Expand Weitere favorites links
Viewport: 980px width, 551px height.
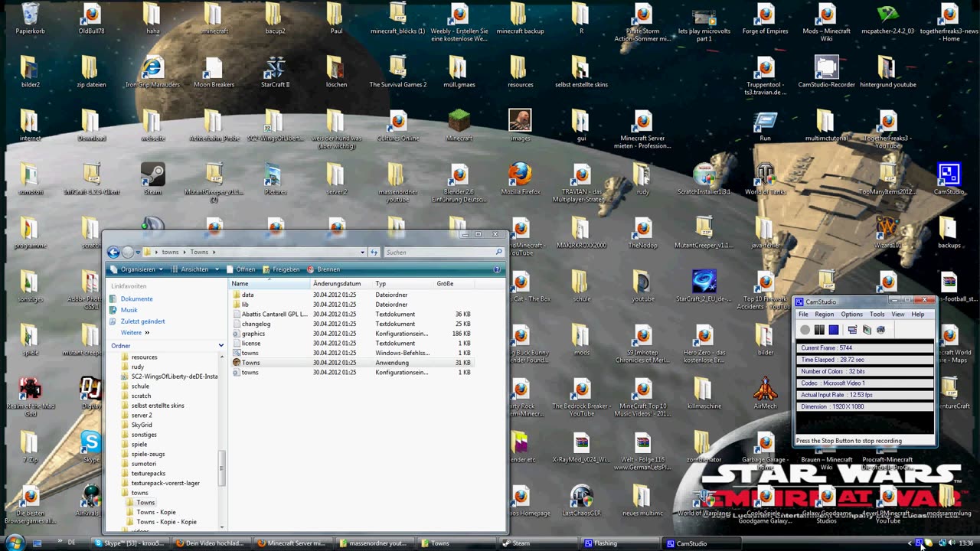(x=135, y=333)
